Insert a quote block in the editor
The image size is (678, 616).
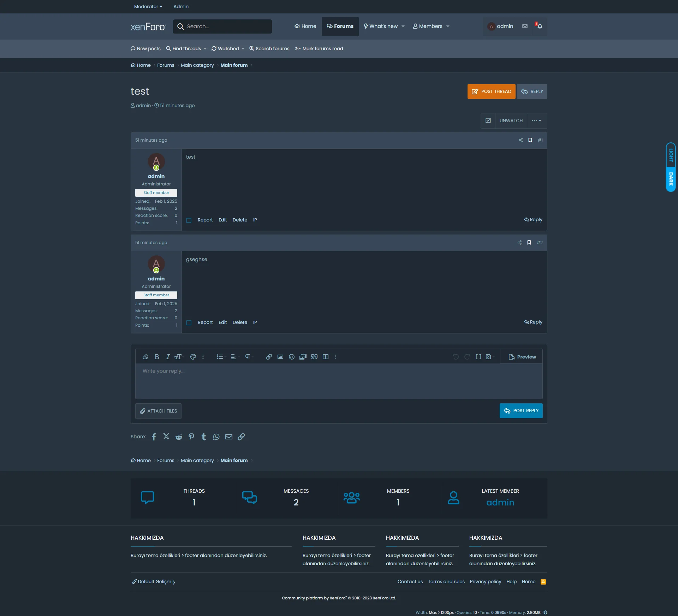coord(314,357)
